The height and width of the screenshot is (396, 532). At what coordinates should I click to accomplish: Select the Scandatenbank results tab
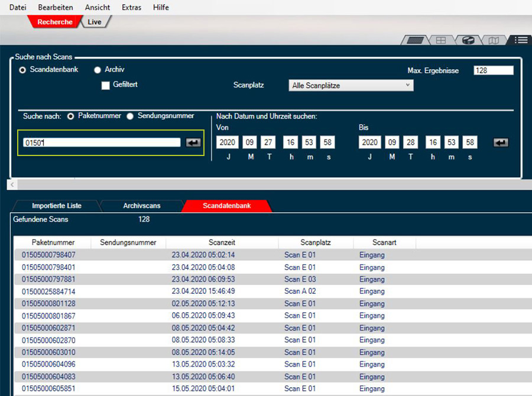(226, 206)
